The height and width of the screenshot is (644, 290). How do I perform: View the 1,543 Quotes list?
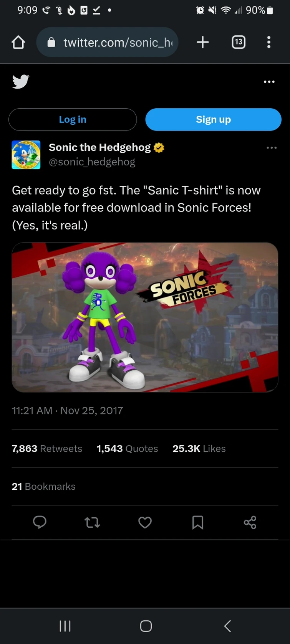click(x=127, y=449)
